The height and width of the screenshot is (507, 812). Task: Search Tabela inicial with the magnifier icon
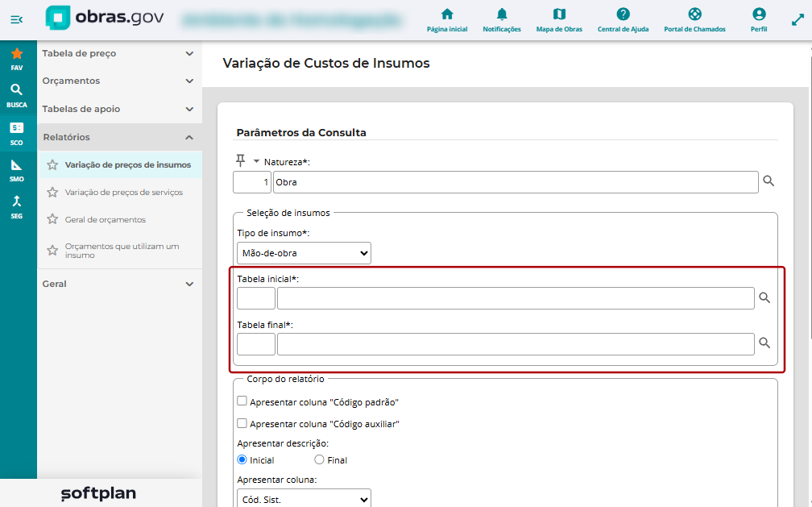pyautogui.click(x=764, y=297)
